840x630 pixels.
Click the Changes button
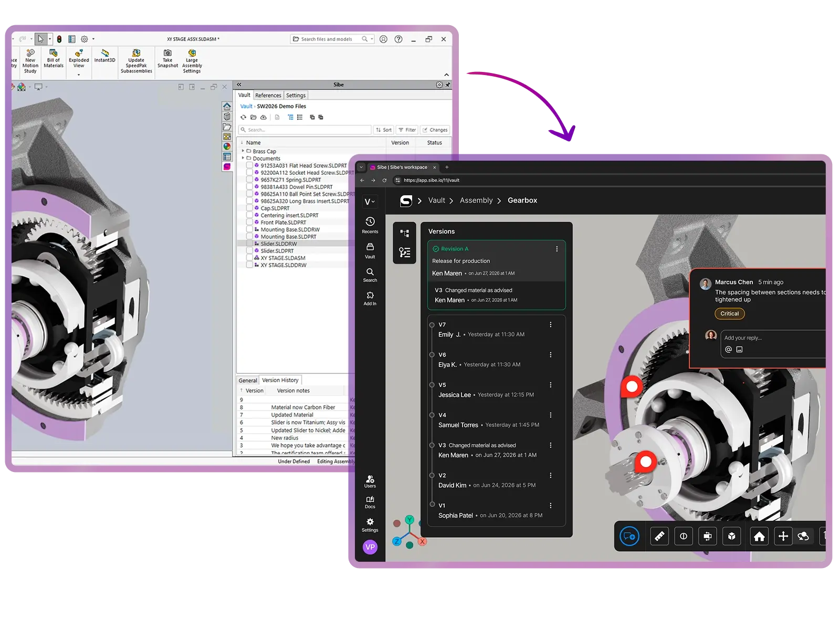pyautogui.click(x=435, y=130)
